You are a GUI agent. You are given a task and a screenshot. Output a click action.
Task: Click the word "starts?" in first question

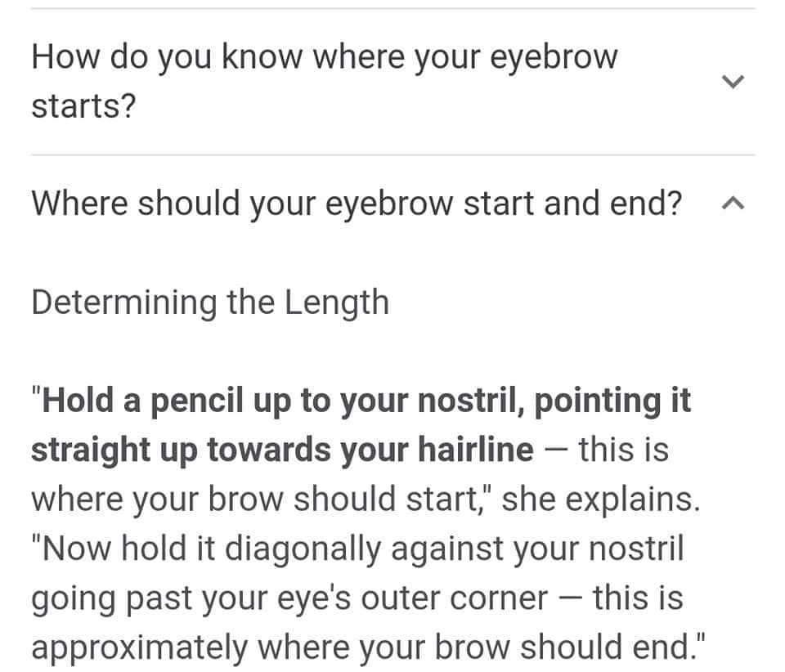(83, 106)
